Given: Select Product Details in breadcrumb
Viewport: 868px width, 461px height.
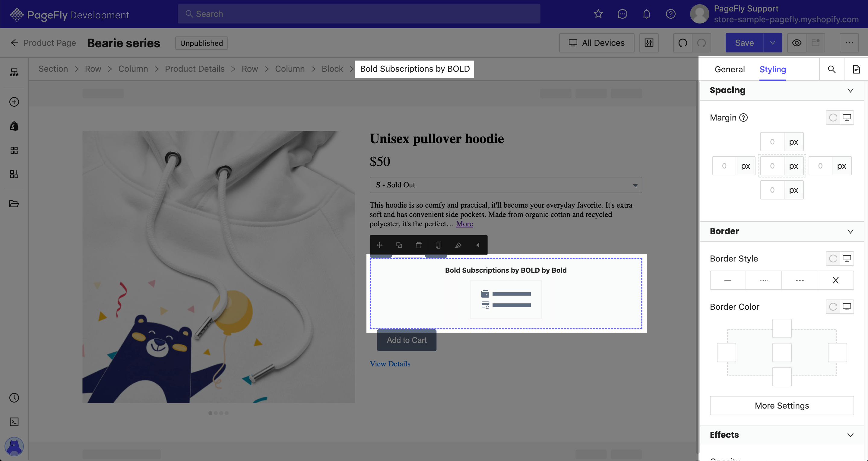Looking at the screenshot, I should [x=195, y=69].
